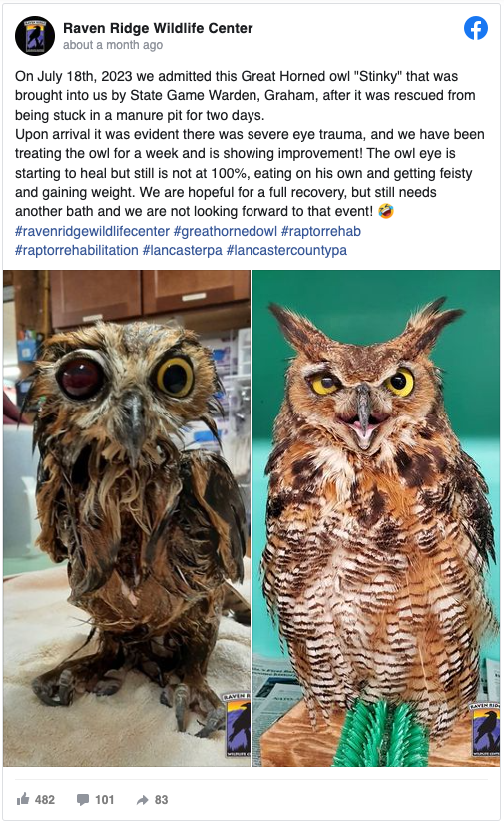The width and height of the screenshot is (504, 826).
Task: Open the recovered owl photo on the right
Action: 376,518
